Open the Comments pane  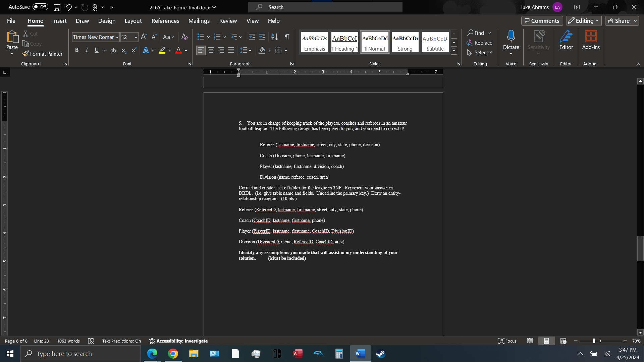tap(542, 21)
